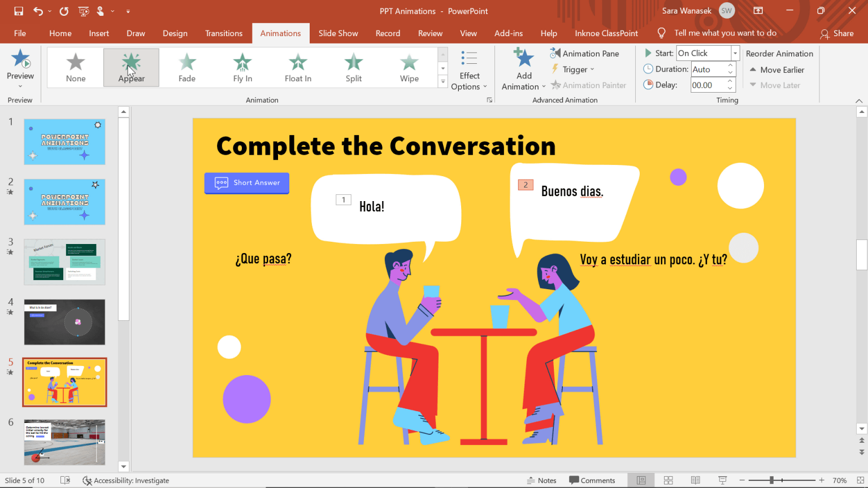Viewport: 868px width, 488px height.
Task: Select the Appear animation effect
Action: point(131,67)
